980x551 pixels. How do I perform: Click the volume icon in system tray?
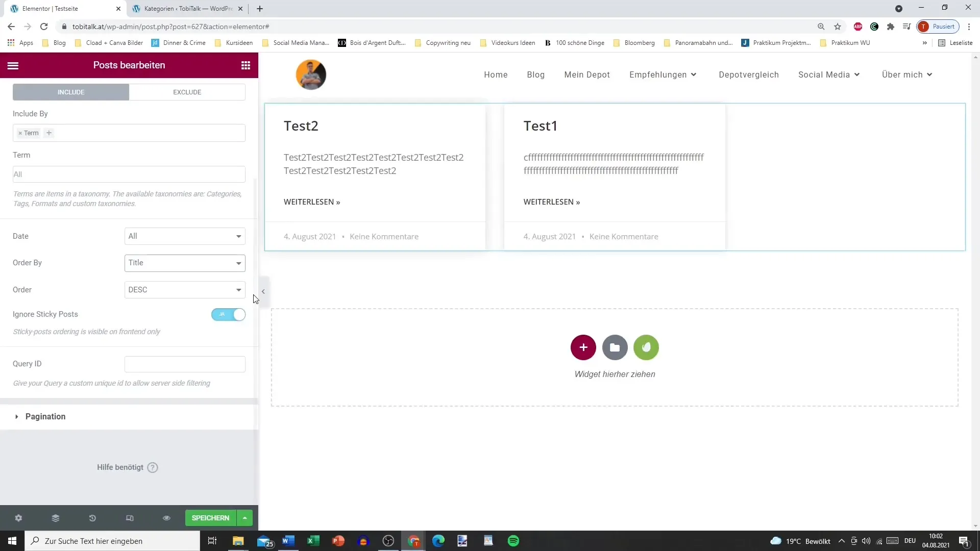click(866, 541)
